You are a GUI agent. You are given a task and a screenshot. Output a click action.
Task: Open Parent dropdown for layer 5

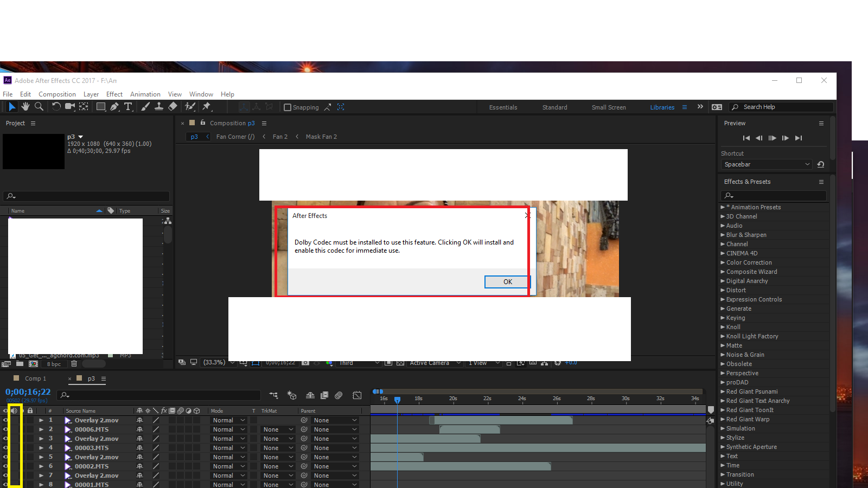pos(335,457)
